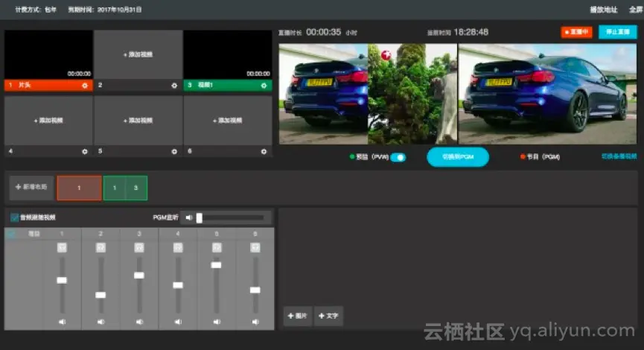Image resolution: width=644 pixels, height=350 pixels.
Task: Open the switch backup video link
Action: tap(619, 156)
